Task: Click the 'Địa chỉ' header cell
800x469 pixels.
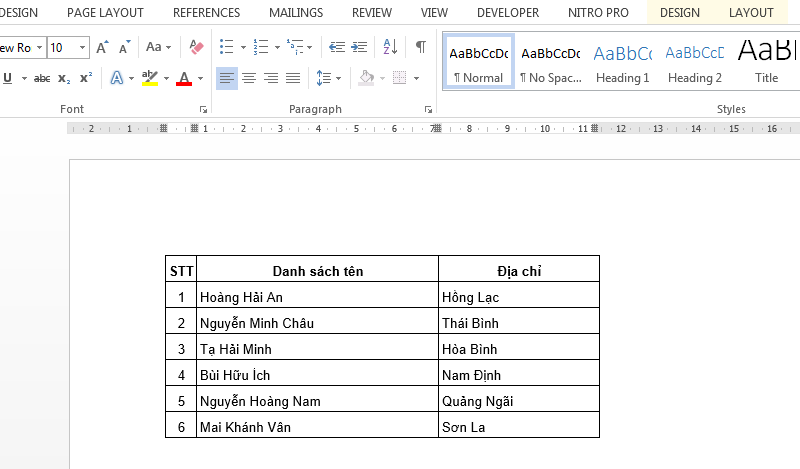Action: pyautogui.click(x=519, y=269)
